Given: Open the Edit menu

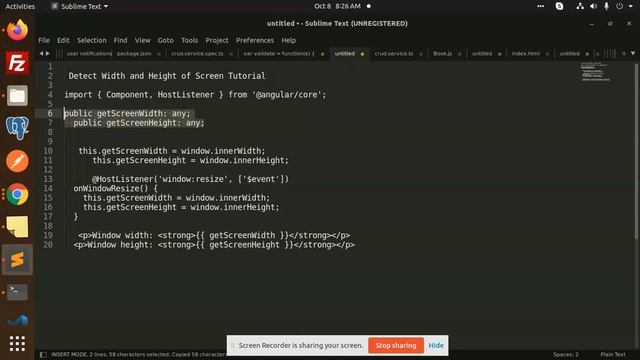Looking at the screenshot, I should (x=63, y=40).
